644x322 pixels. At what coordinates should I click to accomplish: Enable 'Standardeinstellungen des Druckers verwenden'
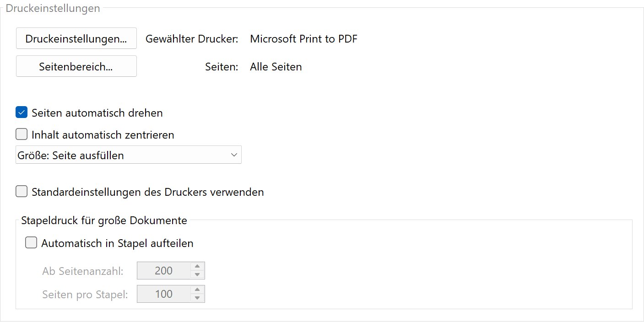click(x=21, y=191)
